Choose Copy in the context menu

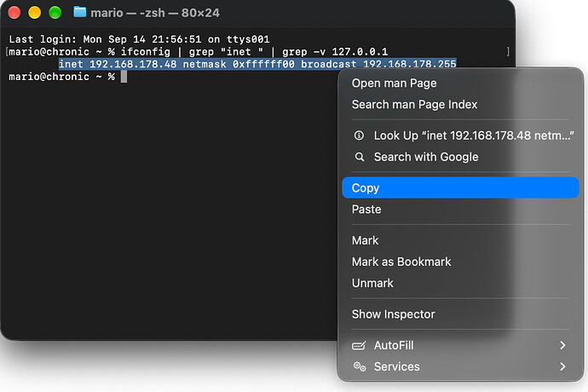click(460, 187)
